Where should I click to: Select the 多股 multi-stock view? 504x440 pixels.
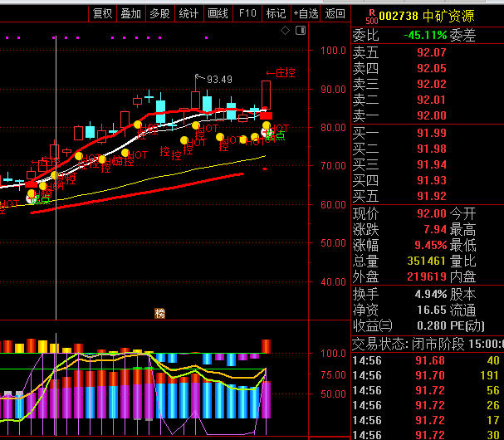pyautogui.click(x=159, y=13)
